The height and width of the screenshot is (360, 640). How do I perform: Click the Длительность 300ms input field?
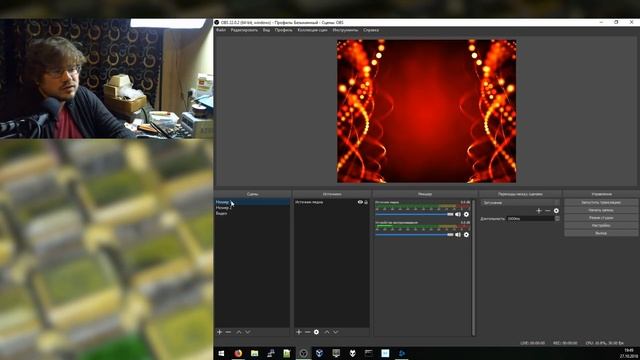pos(530,219)
